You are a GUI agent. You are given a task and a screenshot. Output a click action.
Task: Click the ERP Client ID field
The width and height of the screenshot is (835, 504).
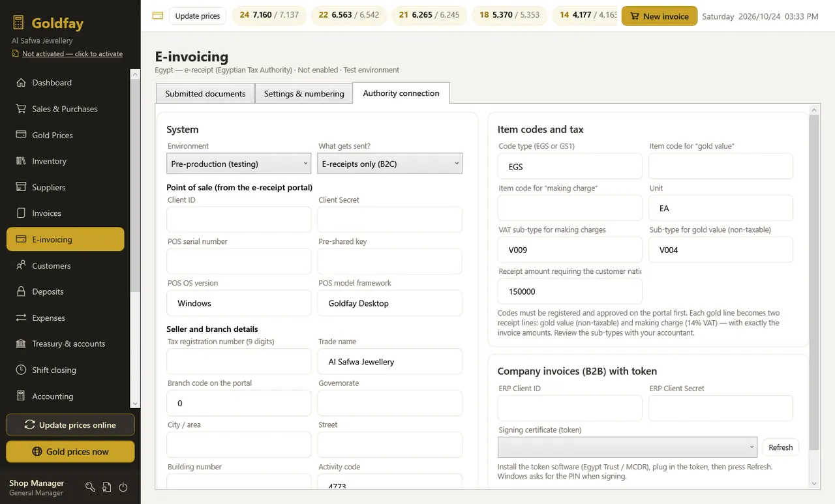pyautogui.click(x=569, y=408)
